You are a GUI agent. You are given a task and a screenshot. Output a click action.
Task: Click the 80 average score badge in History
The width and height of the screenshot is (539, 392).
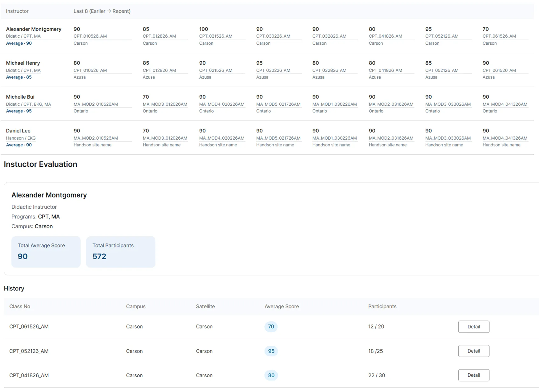(271, 375)
